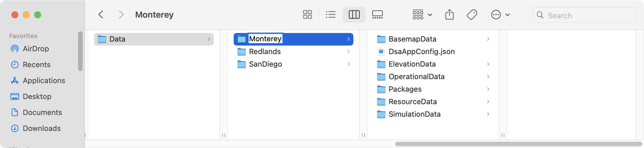Click the Share icon
Screen dimensions: 644x148
tap(449, 15)
